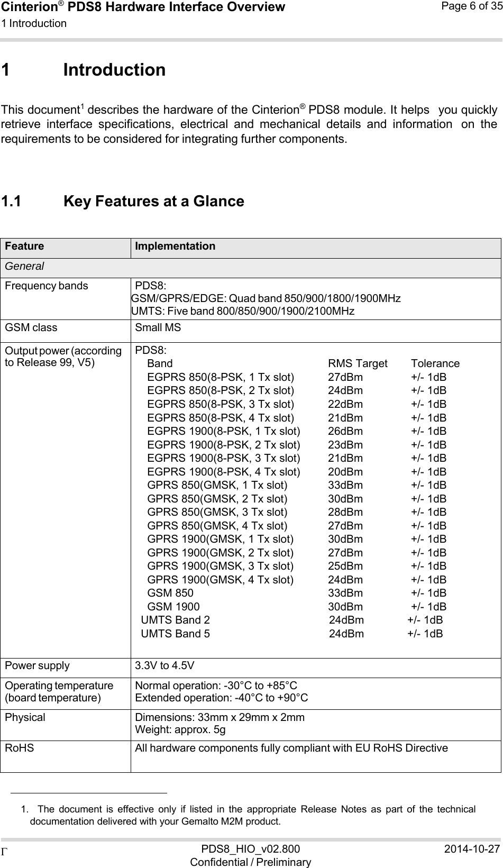Click the 'UMTS Band 2' entry
503x868 pixels.
coord(175,620)
